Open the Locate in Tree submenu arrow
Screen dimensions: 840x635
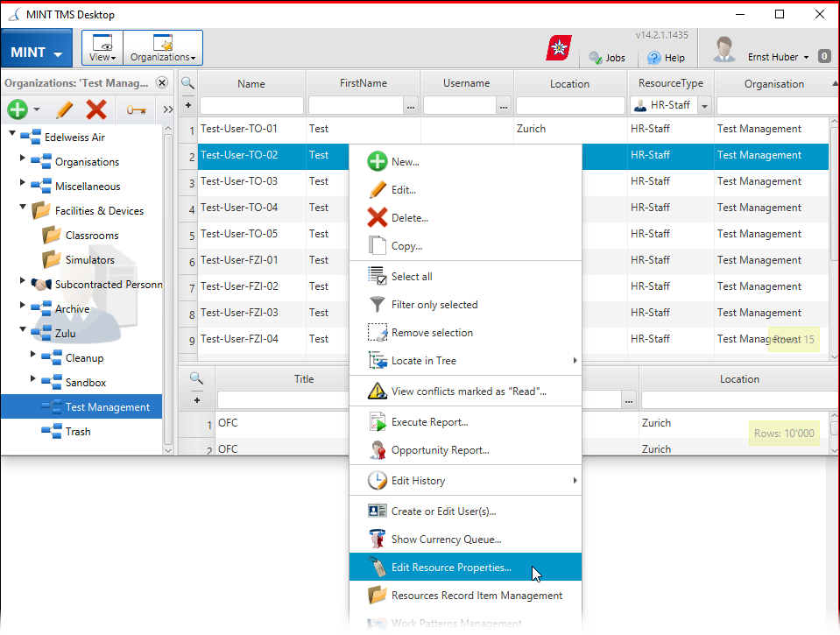tap(575, 361)
